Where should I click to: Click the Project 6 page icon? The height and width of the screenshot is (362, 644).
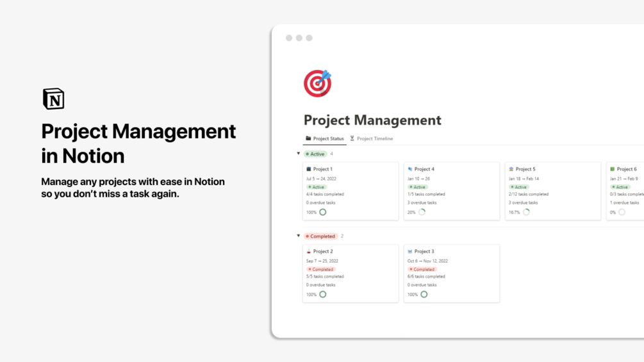pos(613,169)
